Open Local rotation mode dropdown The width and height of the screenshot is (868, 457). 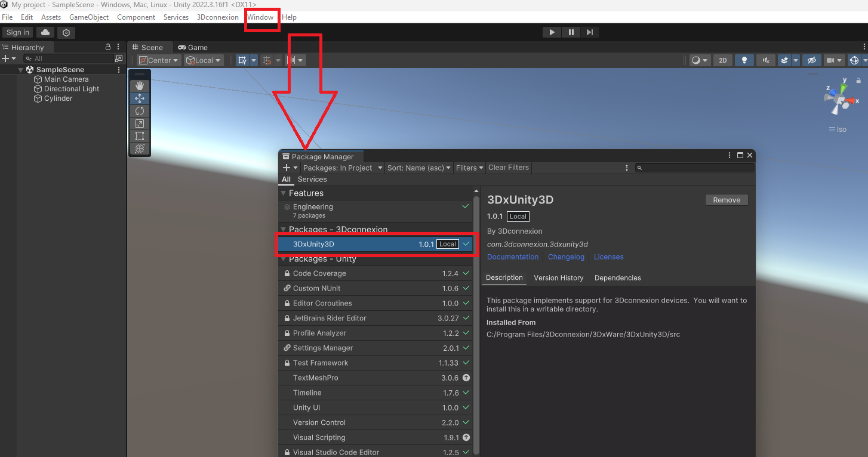tap(204, 60)
